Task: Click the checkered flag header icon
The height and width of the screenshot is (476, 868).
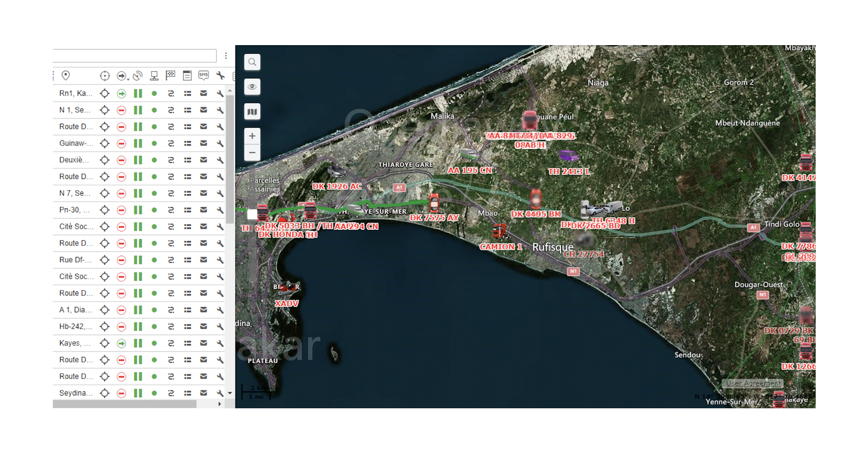Action: [x=170, y=75]
